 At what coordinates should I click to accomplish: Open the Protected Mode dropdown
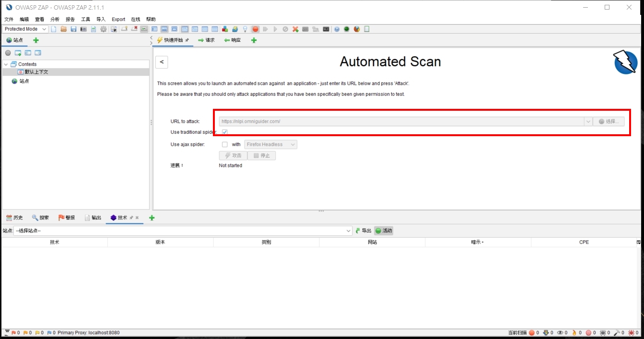pos(44,29)
